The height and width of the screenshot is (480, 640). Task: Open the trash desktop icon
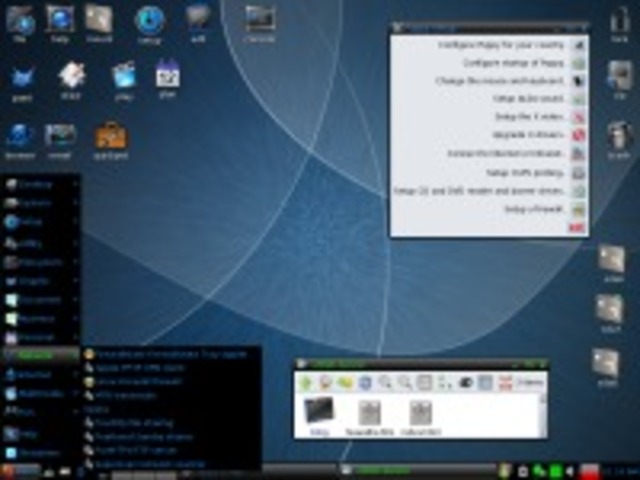(x=619, y=140)
